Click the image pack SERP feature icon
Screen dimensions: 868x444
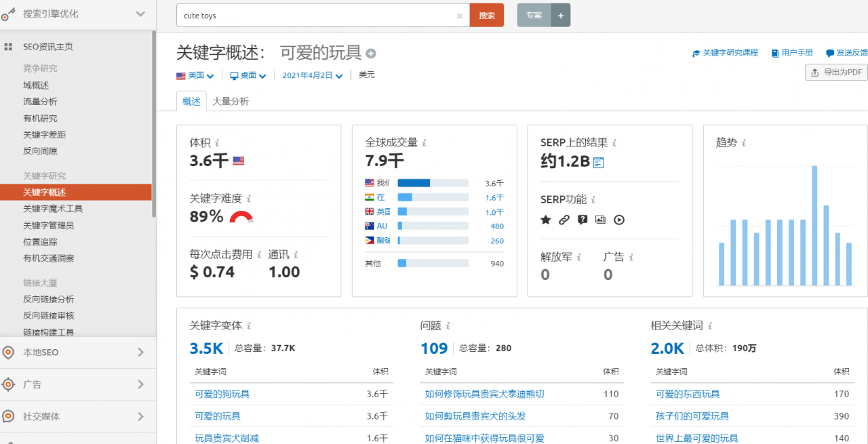(600, 220)
